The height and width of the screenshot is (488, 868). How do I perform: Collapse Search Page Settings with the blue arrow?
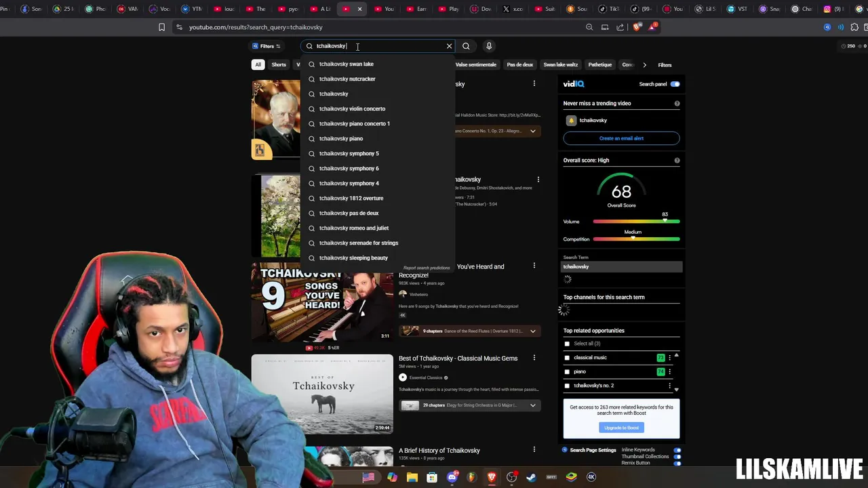coord(565,450)
